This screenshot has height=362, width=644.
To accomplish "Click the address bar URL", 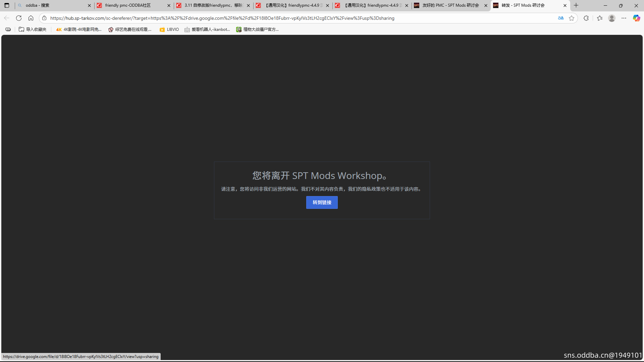I will point(222,18).
